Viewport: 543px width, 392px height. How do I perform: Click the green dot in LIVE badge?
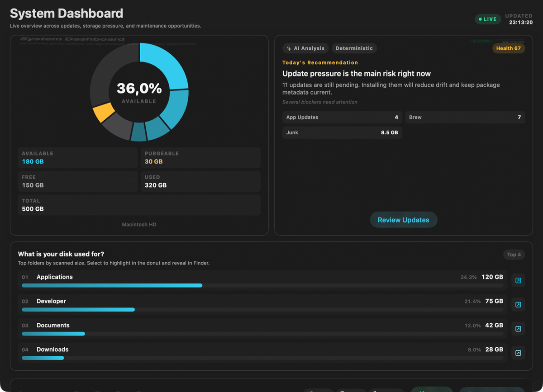pos(481,19)
